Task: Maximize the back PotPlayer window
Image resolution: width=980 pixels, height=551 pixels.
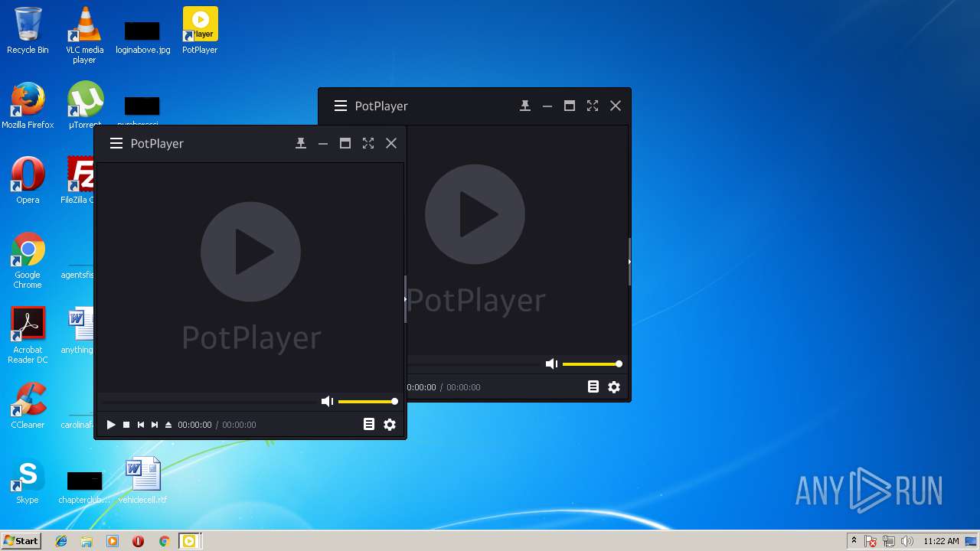Action: [x=570, y=106]
